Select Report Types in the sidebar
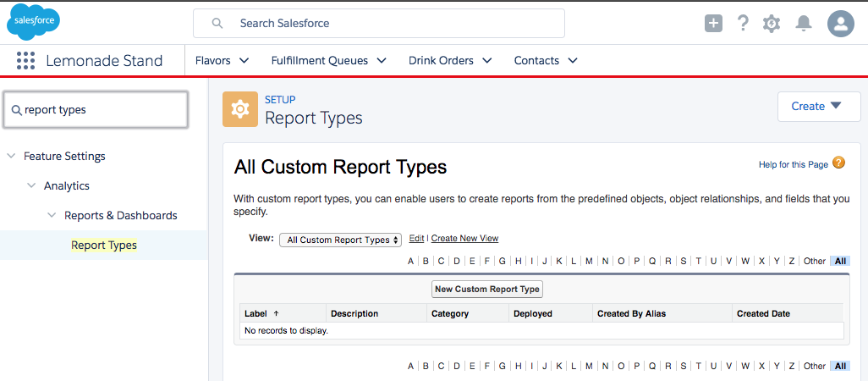This screenshot has height=381, width=868. [103, 246]
